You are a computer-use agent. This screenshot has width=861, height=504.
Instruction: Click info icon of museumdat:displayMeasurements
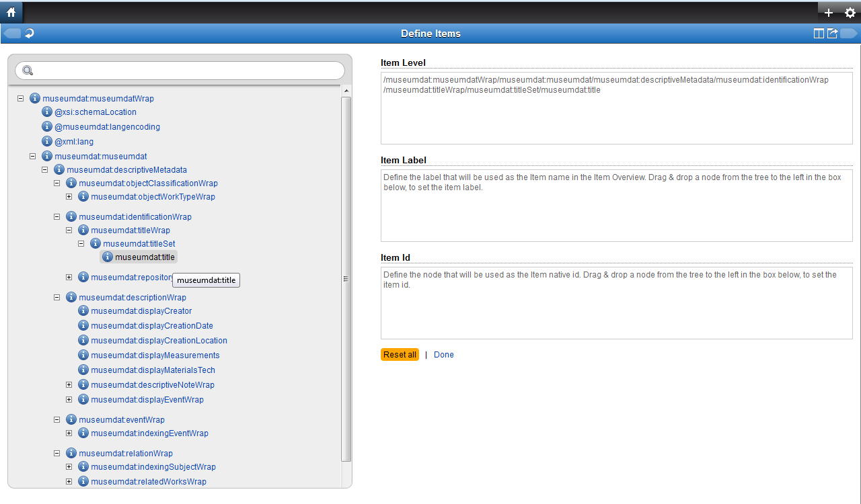pos(83,355)
